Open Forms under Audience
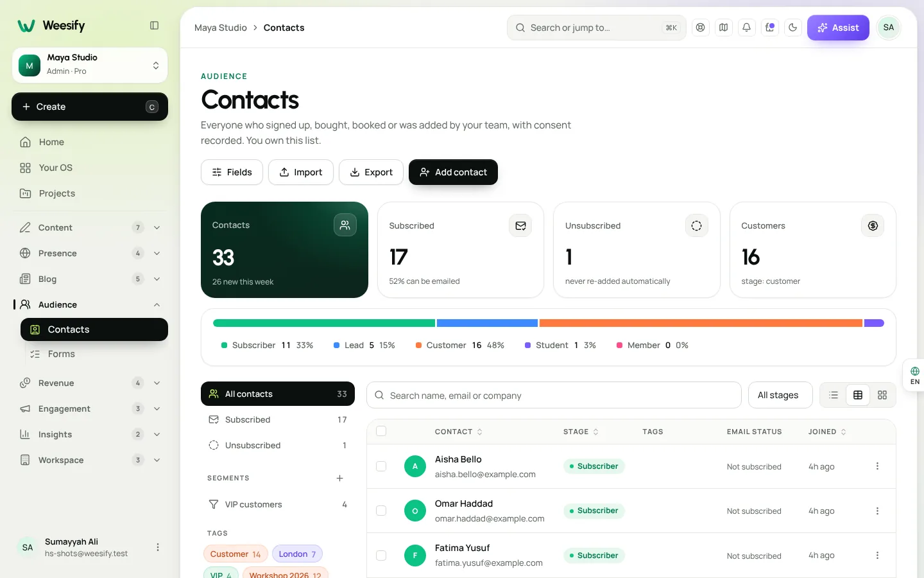Viewport: 924px width, 578px height. pos(94,354)
